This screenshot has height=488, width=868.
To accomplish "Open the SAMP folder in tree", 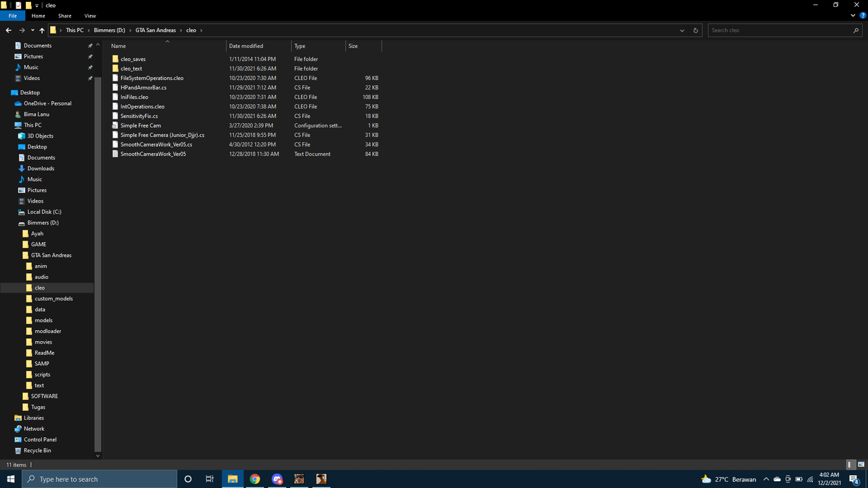I will click(x=41, y=363).
